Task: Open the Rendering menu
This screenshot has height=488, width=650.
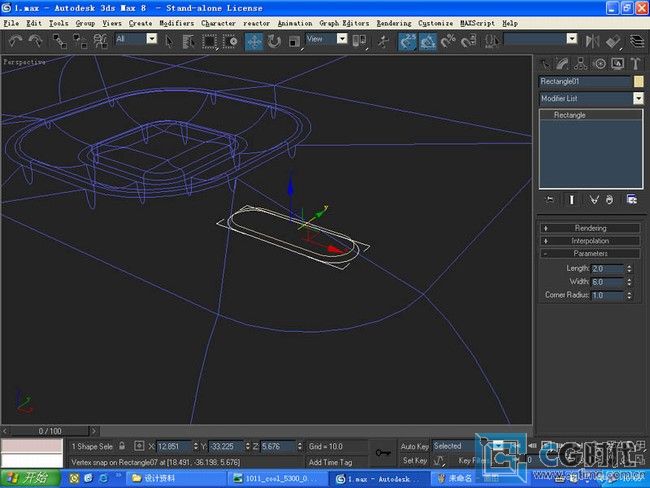Action: 394,23
